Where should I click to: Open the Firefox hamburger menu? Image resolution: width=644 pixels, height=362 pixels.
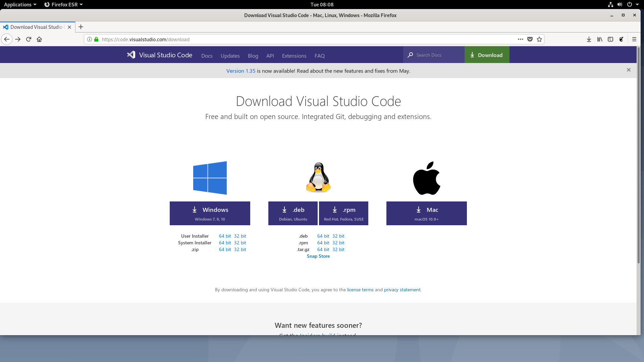pyautogui.click(x=634, y=39)
